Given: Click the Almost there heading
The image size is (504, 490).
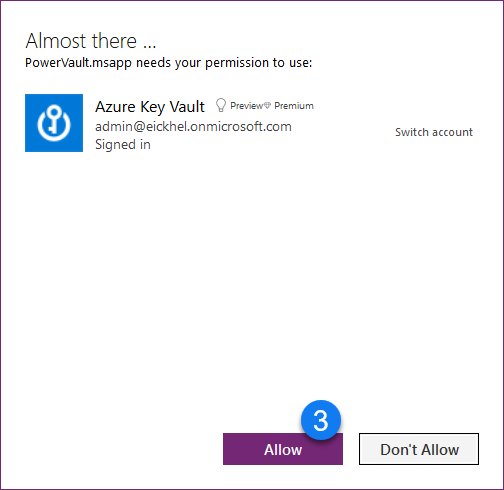Looking at the screenshot, I should pos(91,41).
